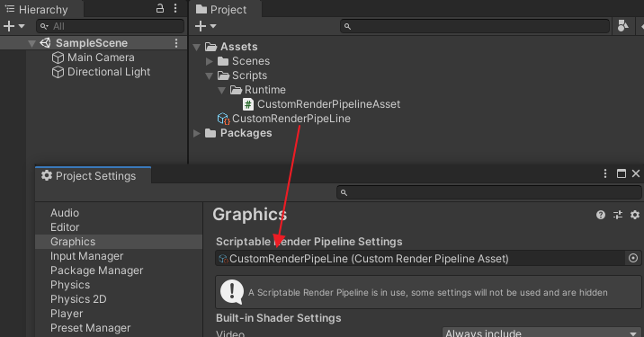
Task: Click the Hierarchy create plus button
Action: tap(9, 26)
